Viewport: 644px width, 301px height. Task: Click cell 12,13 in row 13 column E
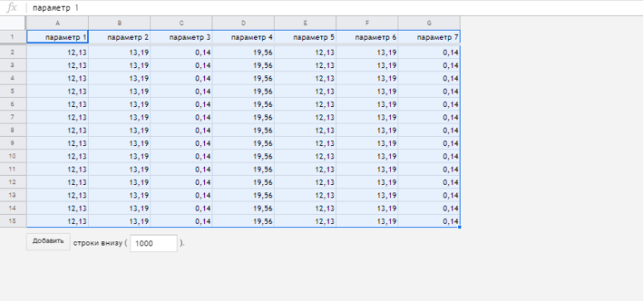[x=305, y=195]
